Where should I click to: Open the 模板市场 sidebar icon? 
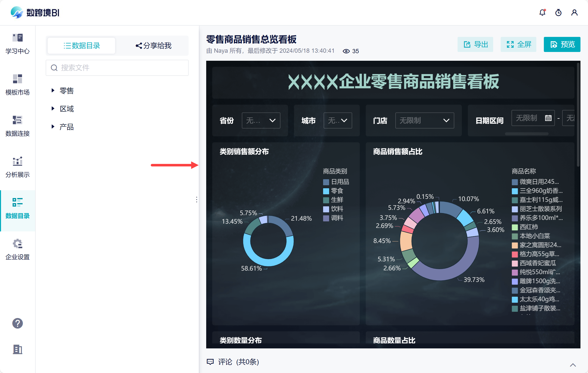click(18, 79)
